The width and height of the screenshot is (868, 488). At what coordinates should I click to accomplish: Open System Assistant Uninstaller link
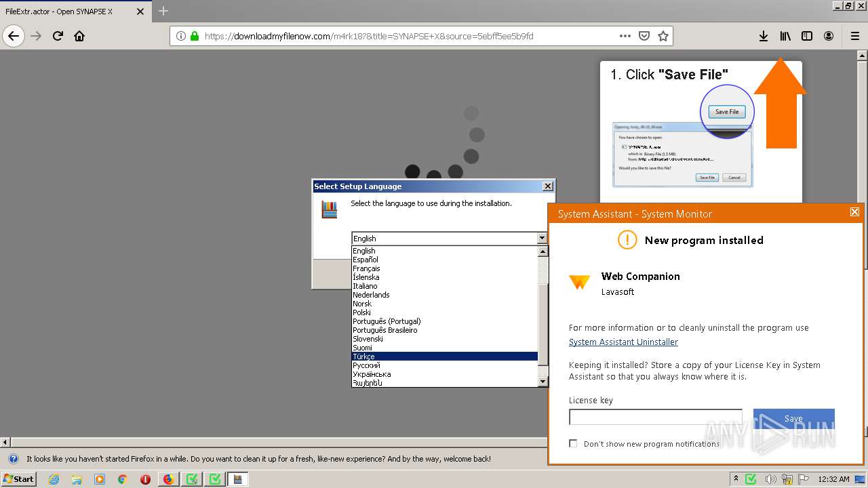(x=623, y=342)
